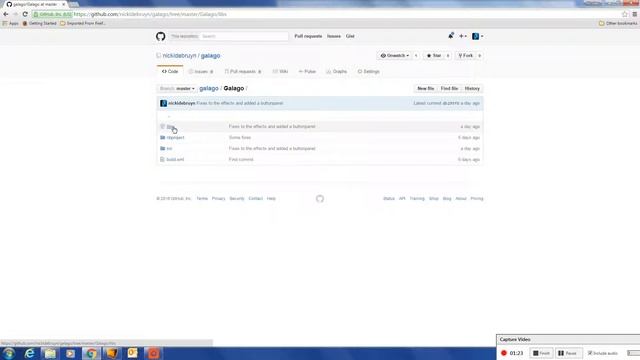Switch to the Settings tab
640x360 pixels.
click(x=369, y=71)
